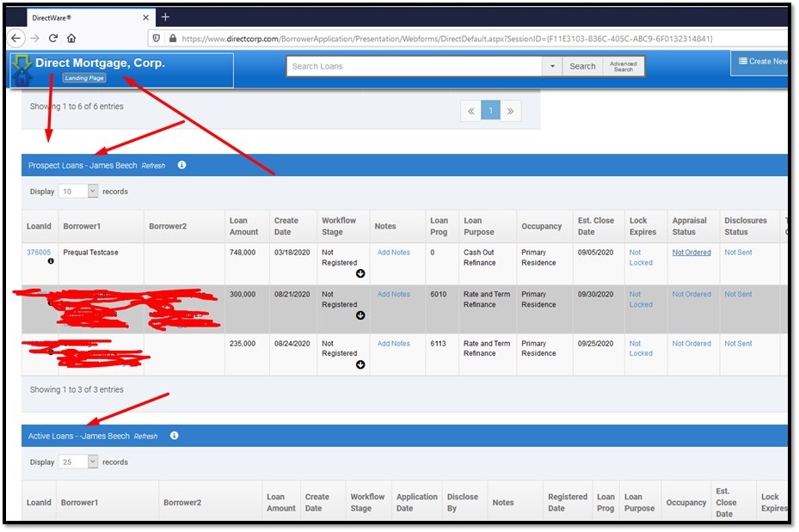Open the Landing Page badge
Image resolution: width=799 pixels, height=532 pixels.
pos(84,78)
